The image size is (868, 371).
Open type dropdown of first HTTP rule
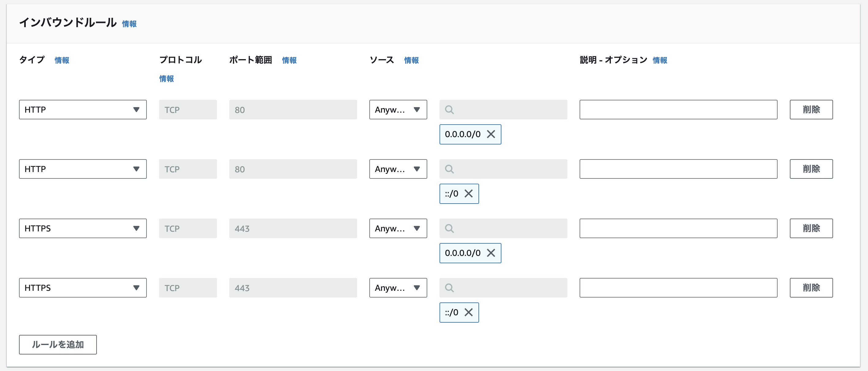(x=83, y=109)
